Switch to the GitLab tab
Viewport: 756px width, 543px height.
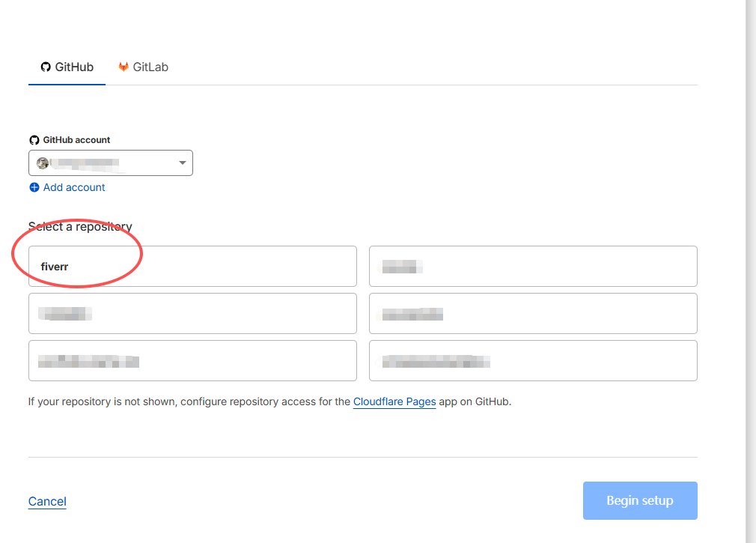pos(143,67)
